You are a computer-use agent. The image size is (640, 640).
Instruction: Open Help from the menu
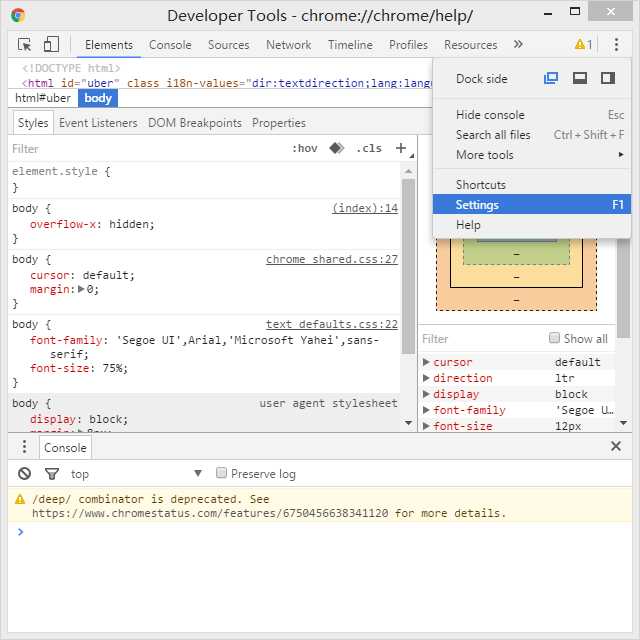532,224
